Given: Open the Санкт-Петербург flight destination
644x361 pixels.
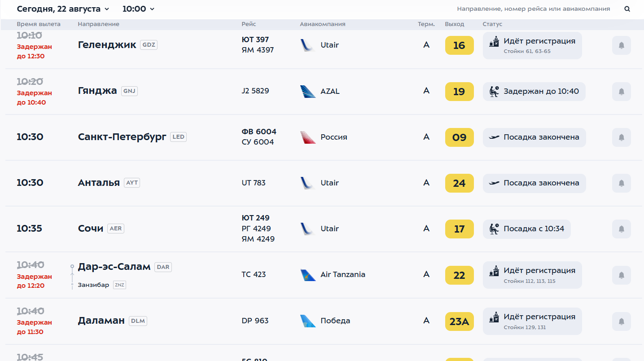Looking at the screenshot, I should tap(122, 136).
